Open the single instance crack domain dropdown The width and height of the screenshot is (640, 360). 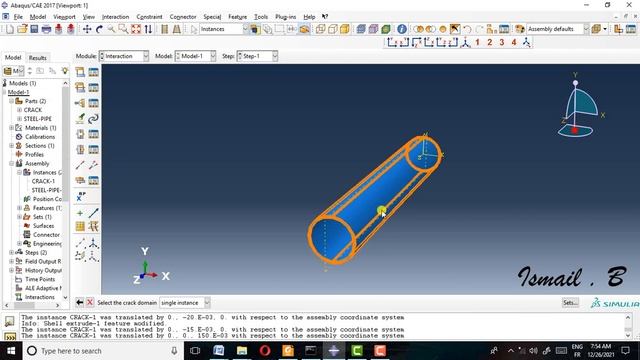click(x=184, y=303)
